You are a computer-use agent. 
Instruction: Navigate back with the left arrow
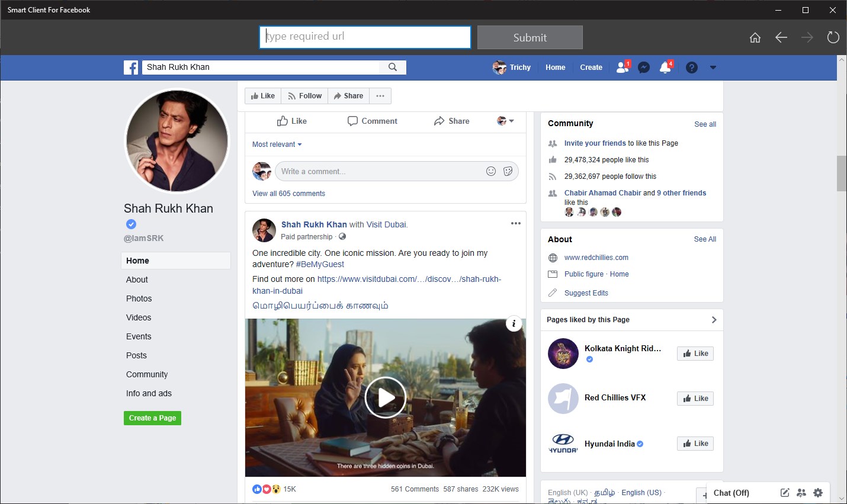pos(781,37)
